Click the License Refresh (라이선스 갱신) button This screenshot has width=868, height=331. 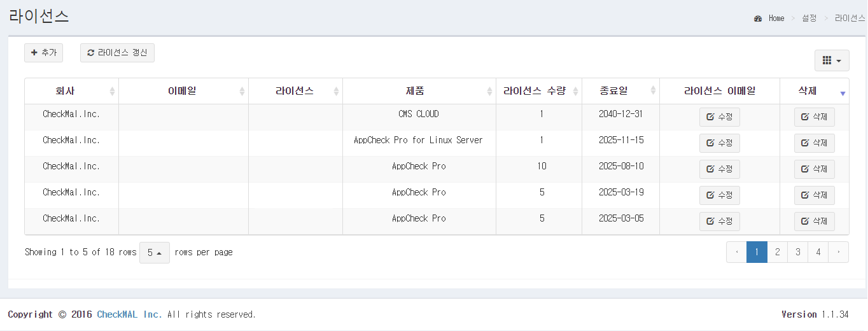pyautogui.click(x=117, y=53)
